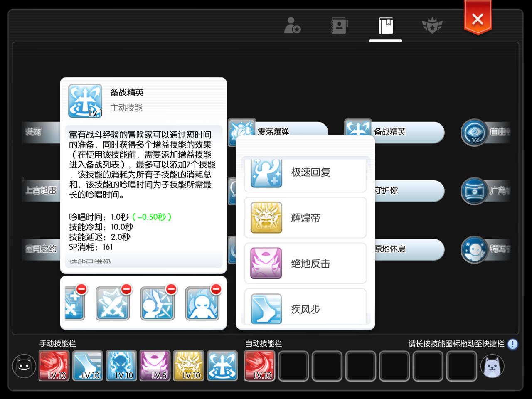Open the 备战精英 skill entry on grid
The image size is (532, 399).
[395, 132]
